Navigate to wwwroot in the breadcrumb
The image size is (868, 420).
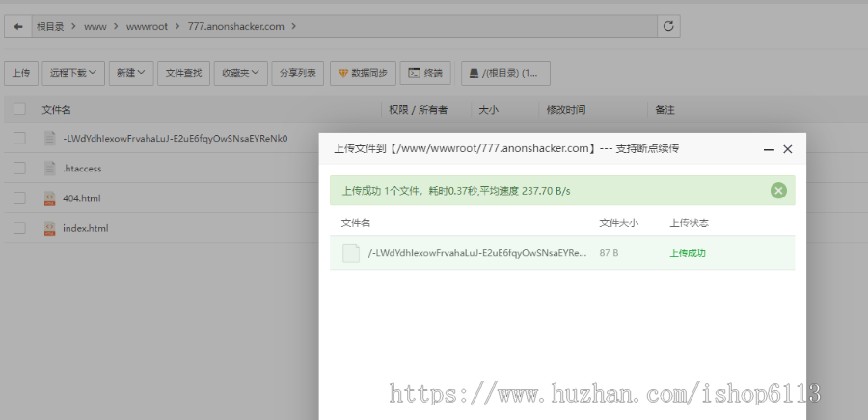tap(147, 27)
